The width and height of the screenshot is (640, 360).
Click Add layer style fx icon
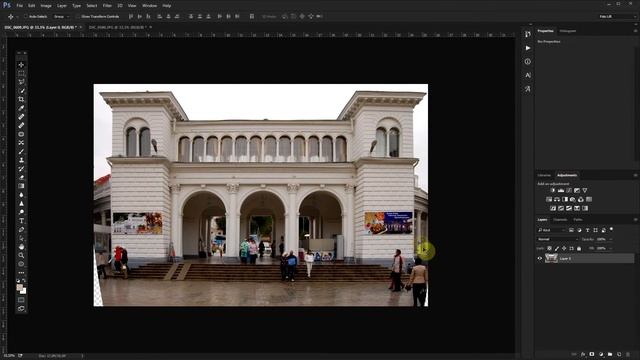point(583,354)
